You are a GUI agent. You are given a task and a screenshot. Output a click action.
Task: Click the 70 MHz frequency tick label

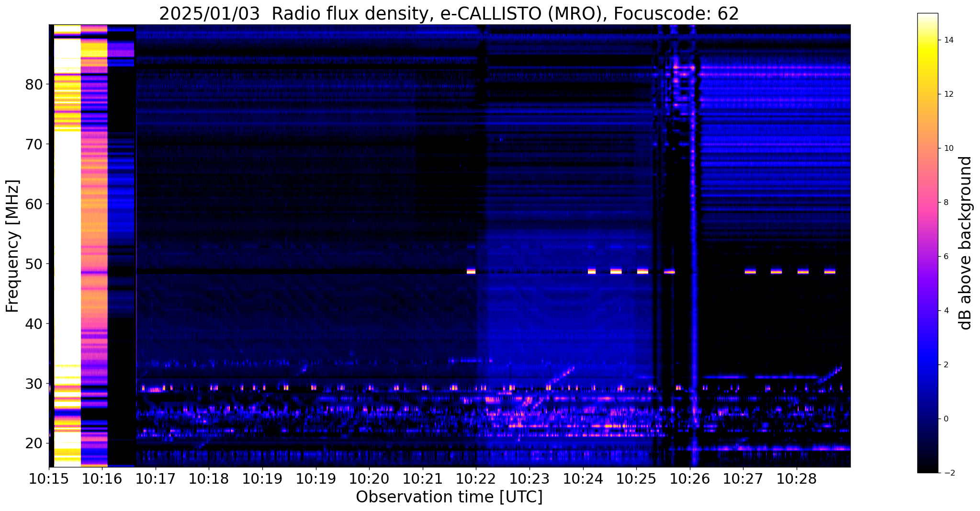click(34, 144)
